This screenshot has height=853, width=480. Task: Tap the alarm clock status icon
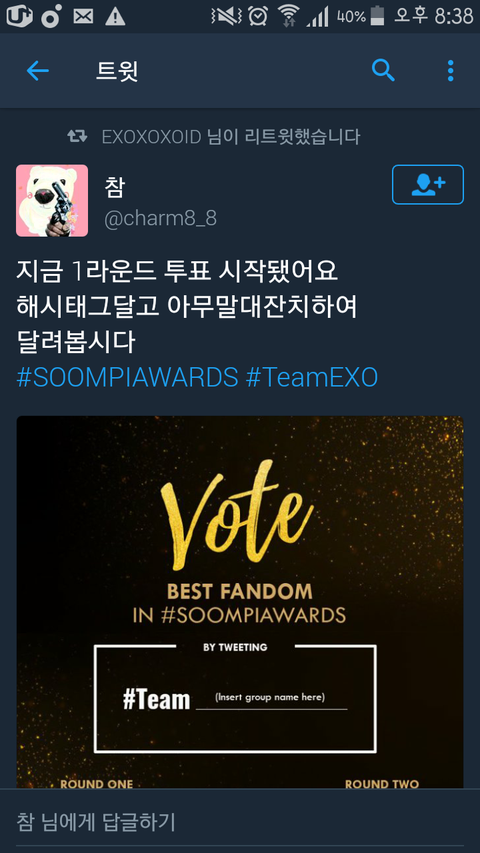pyautogui.click(x=258, y=16)
